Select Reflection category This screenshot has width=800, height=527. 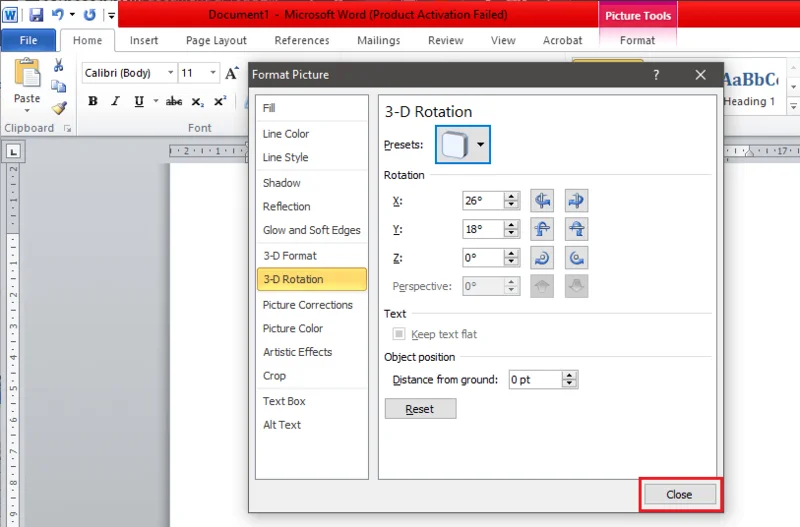coord(312,206)
